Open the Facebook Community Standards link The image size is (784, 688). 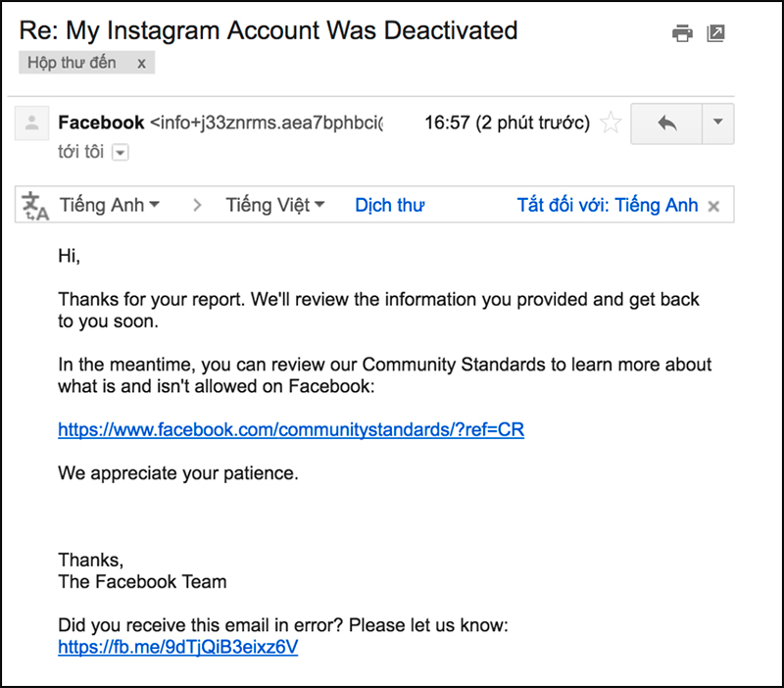[x=291, y=429]
